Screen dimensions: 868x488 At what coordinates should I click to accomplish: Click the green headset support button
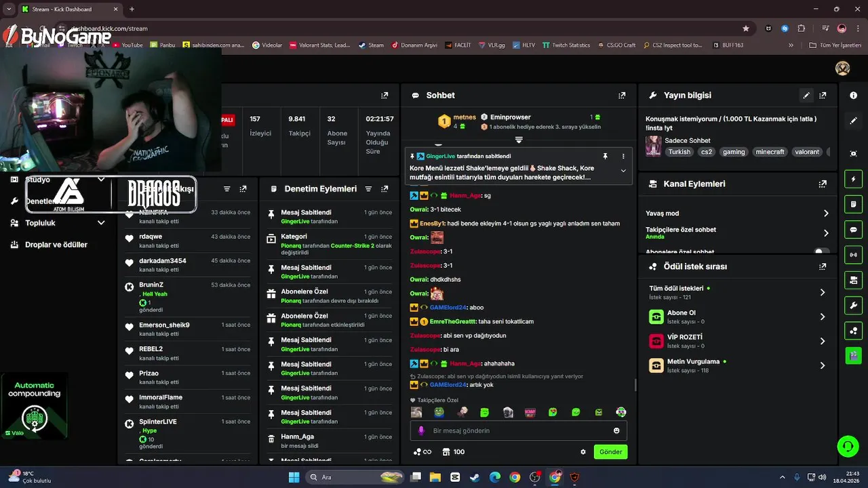click(848, 446)
